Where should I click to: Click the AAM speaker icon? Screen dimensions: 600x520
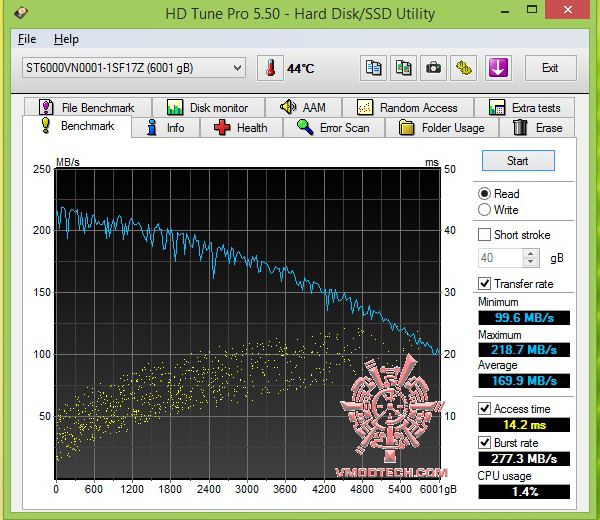[x=288, y=107]
